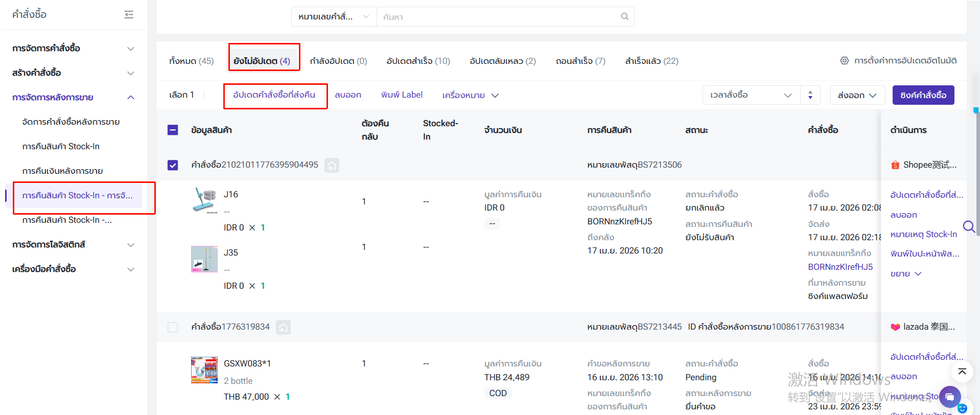The height and width of the screenshot is (415, 980).
Task: Open the J16 mop product thumbnail
Action: (x=204, y=200)
